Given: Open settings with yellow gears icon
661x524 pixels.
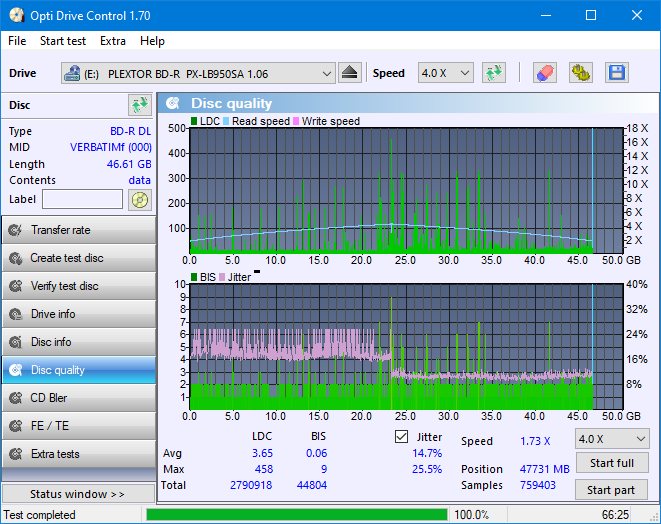Looking at the screenshot, I should tap(580, 73).
